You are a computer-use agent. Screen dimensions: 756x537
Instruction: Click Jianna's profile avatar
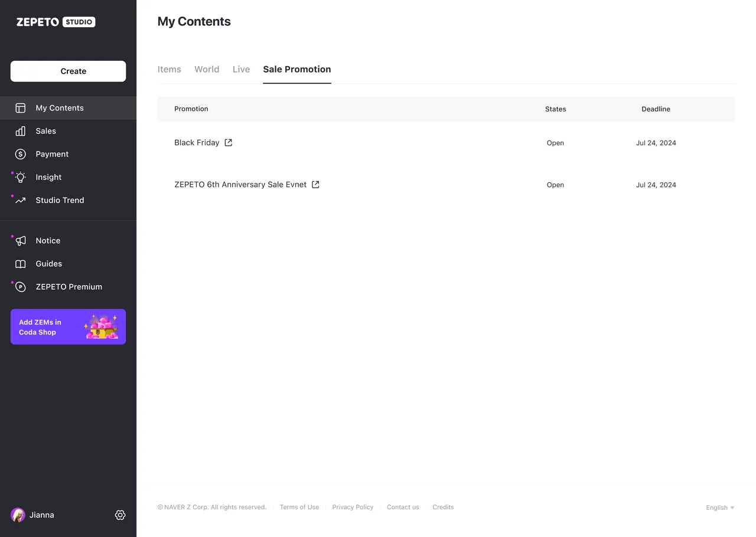[x=18, y=515]
